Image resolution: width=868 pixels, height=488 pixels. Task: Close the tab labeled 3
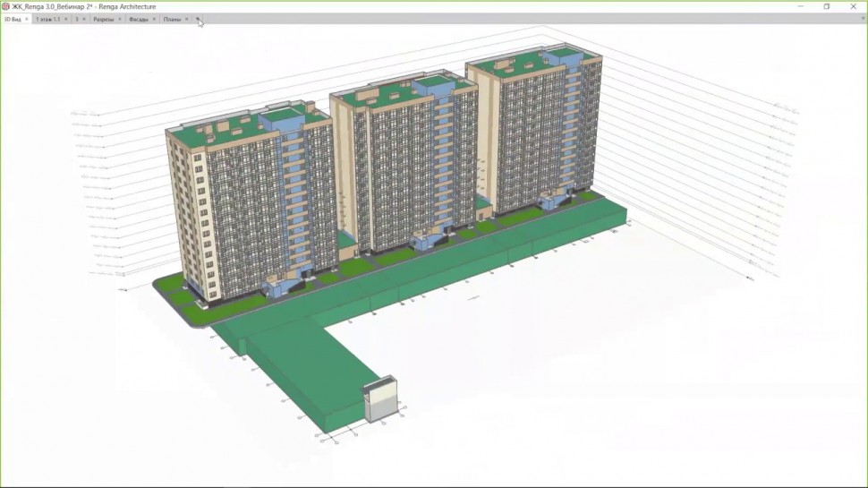(84, 19)
